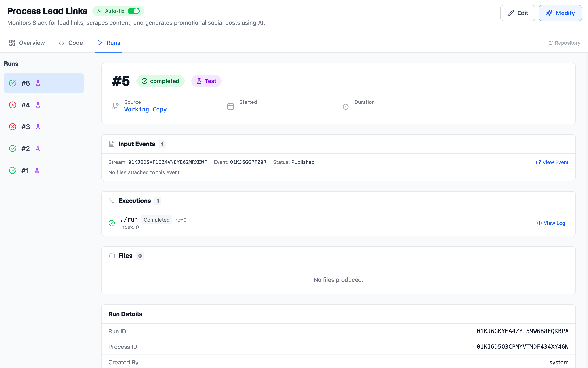The height and width of the screenshot is (368, 588).
Task: Disable the Auto-fix toggle
Action: [134, 11]
